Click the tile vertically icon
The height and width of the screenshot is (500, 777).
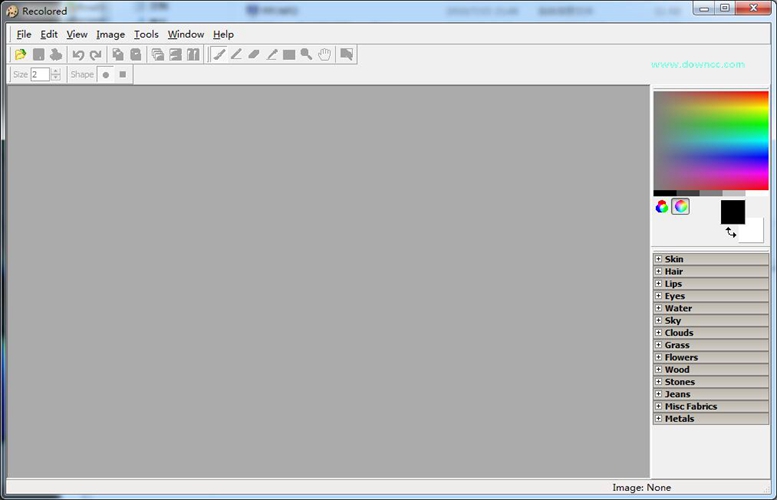pyautogui.click(x=193, y=55)
